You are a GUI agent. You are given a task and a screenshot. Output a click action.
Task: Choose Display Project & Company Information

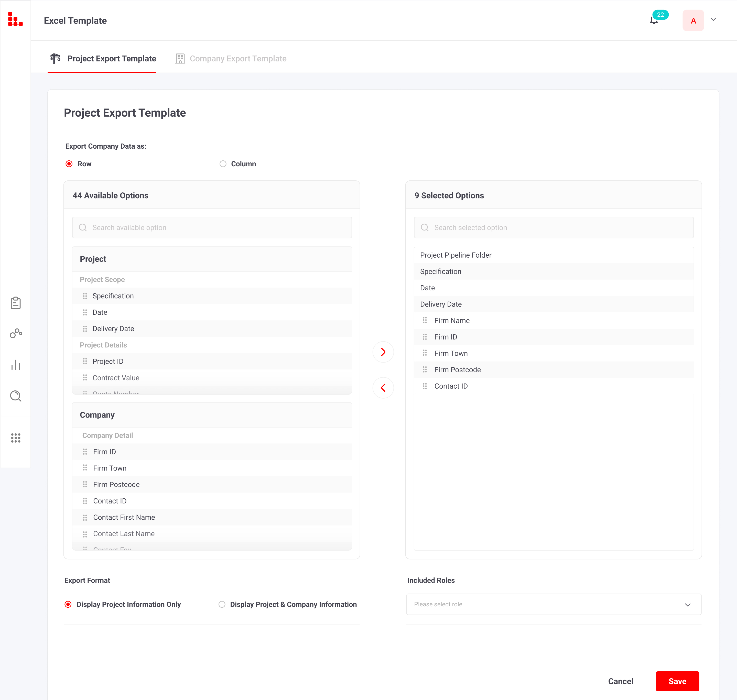(222, 604)
